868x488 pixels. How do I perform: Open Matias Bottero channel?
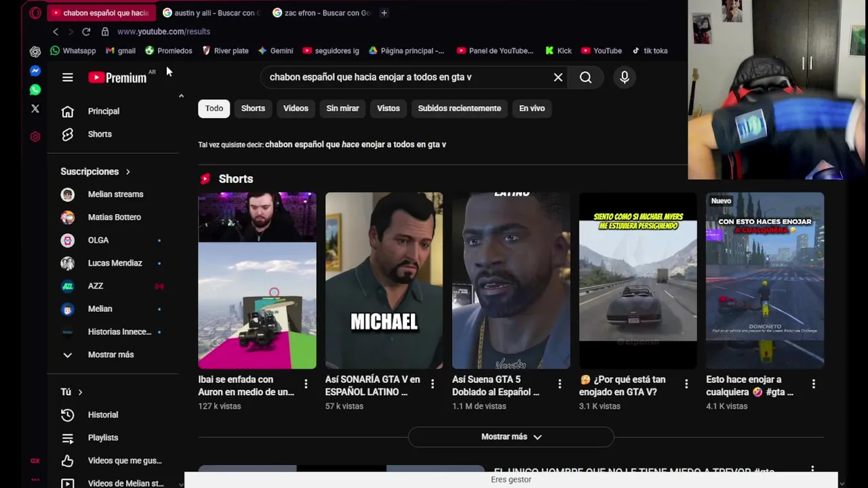click(x=113, y=218)
